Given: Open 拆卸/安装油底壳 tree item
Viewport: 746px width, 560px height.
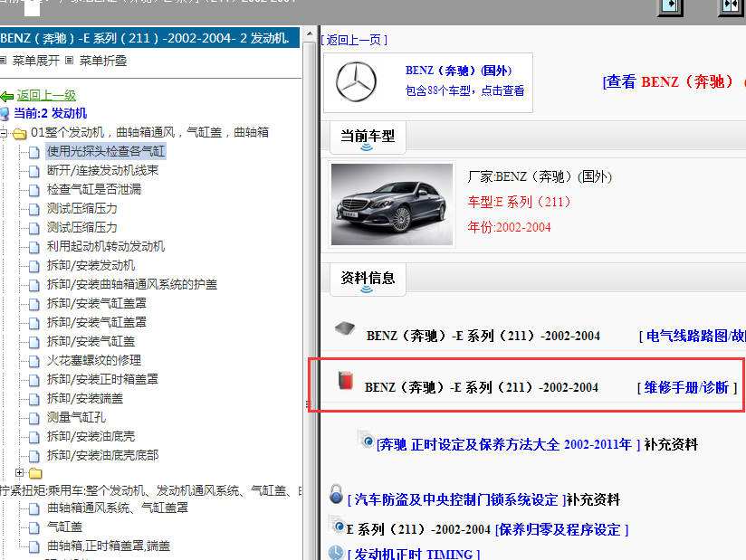Looking at the screenshot, I should coord(91,437).
